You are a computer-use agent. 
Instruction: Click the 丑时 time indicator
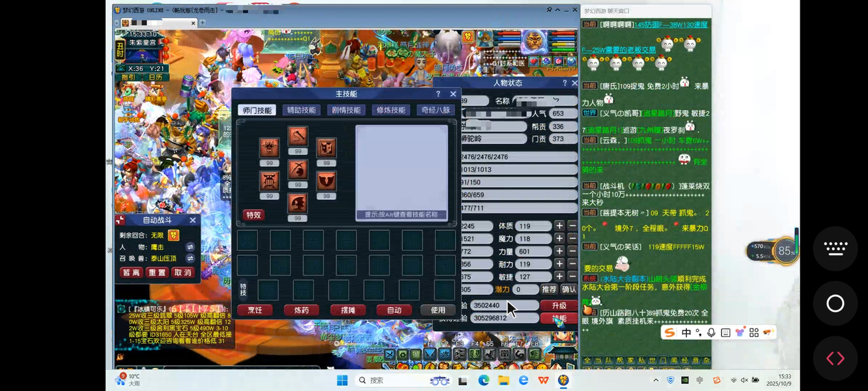pyautogui.click(x=120, y=49)
